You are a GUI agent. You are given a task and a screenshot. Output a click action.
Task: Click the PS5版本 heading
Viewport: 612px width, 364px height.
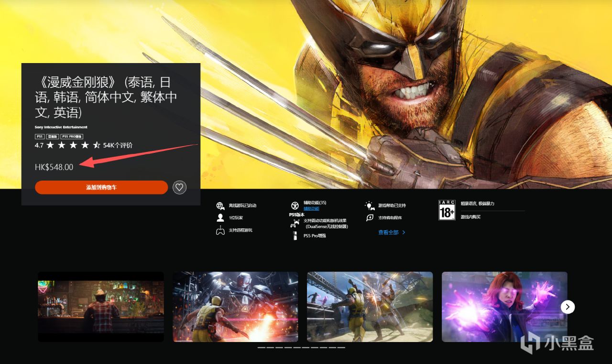[x=297, y=215]
